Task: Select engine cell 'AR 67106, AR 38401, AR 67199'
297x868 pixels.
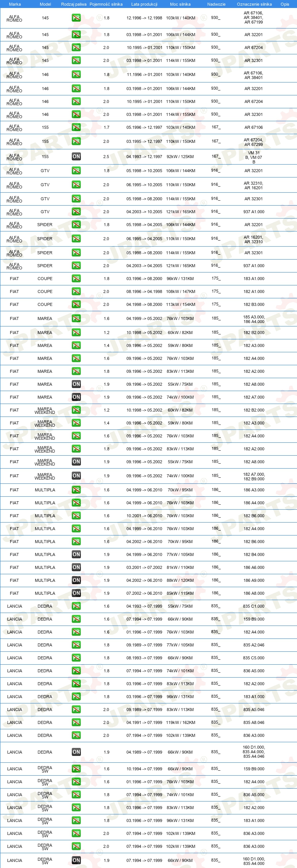Action: (x=253, y=17)
